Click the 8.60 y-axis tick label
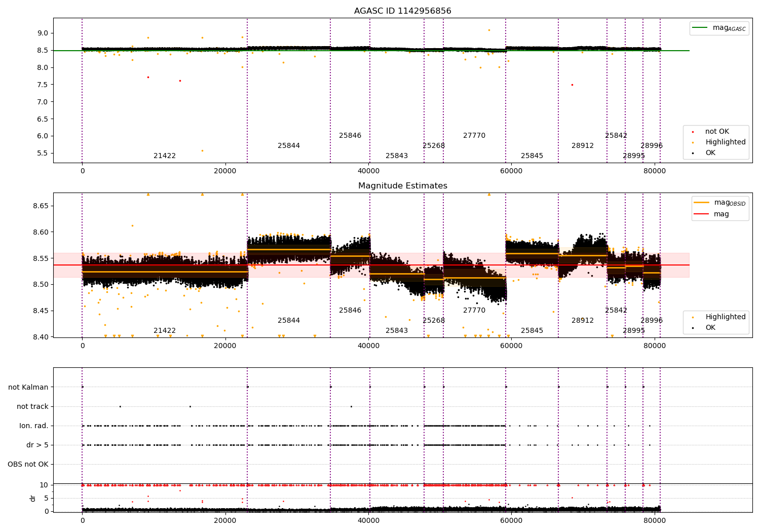Screen dimensions: 760x532 pyautogui.click(x=40, y=233)
